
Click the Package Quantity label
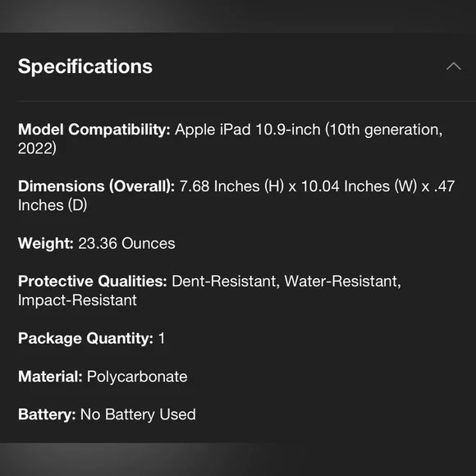(x=85, y=338)
